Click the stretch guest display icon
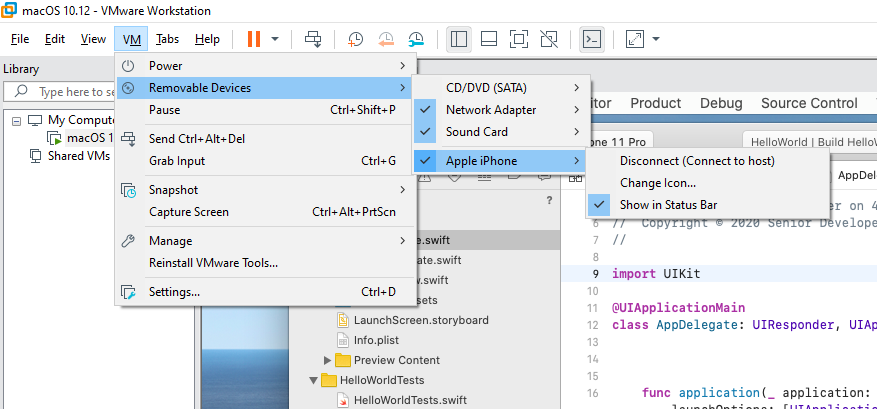877x409 pixels. click(635, 39)
